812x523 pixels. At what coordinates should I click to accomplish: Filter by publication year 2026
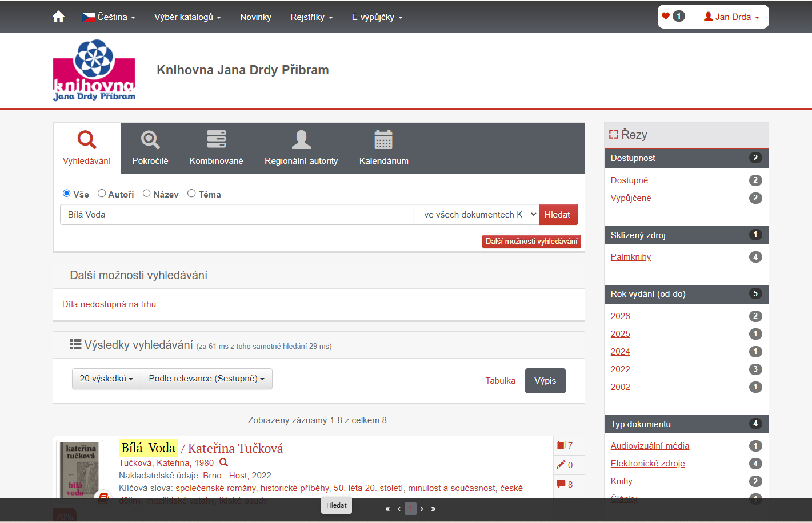coord(620,316)
